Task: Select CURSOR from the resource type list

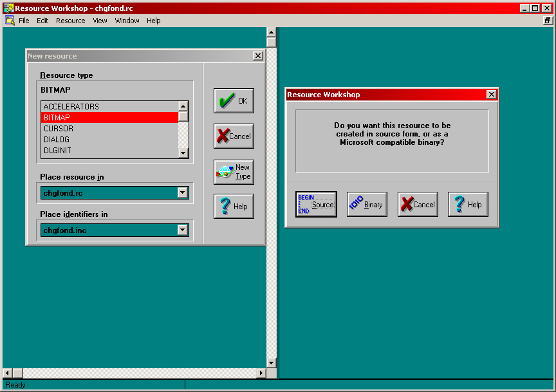Action: [59, 129]
